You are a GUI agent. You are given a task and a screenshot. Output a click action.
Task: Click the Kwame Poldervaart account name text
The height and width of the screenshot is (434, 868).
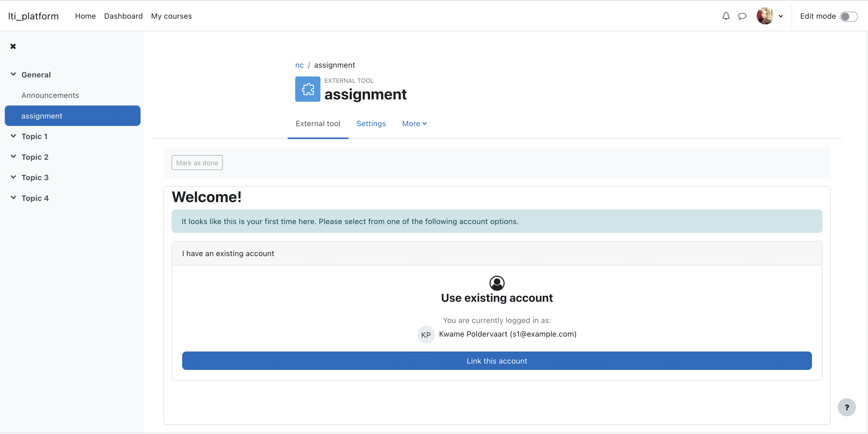(507, 334)
